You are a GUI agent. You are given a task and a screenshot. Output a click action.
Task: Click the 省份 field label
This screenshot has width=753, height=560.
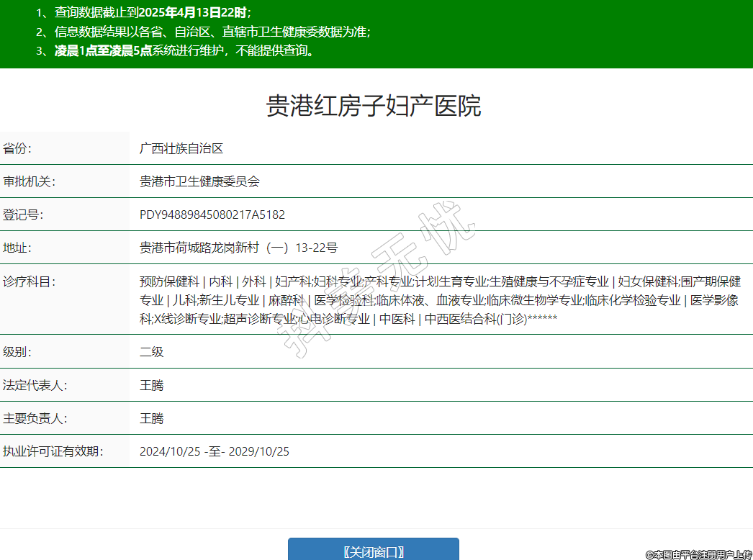(x=18, y=149)
